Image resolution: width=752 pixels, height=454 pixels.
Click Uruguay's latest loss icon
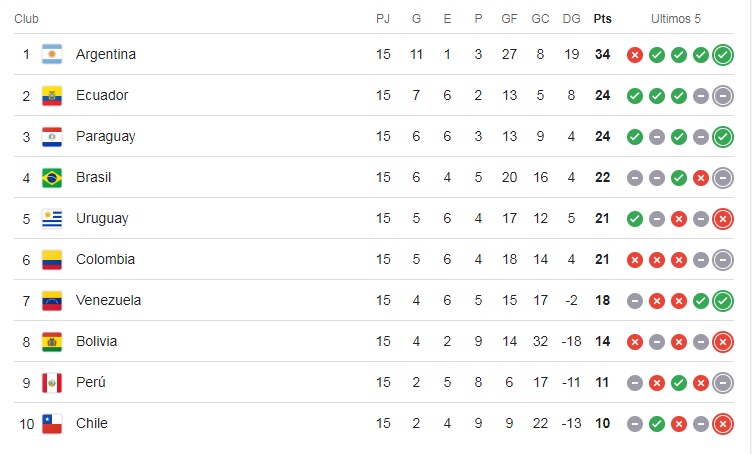pos(723,219)
